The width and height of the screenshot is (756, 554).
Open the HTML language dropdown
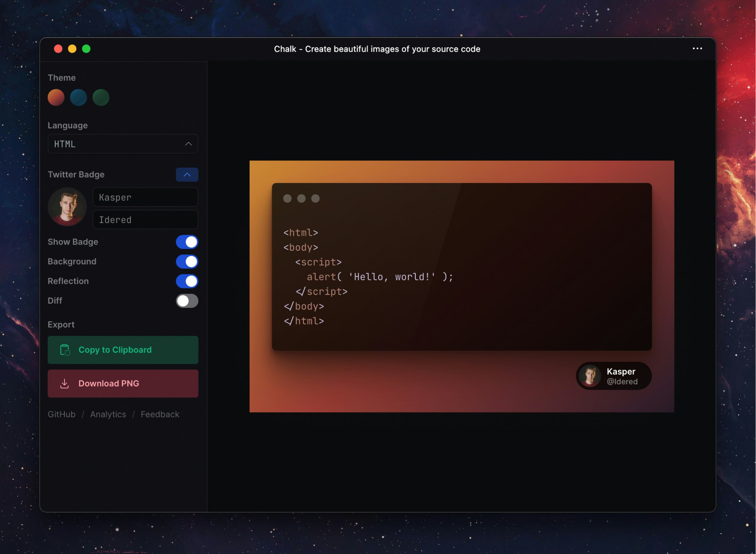click(123, 144)
